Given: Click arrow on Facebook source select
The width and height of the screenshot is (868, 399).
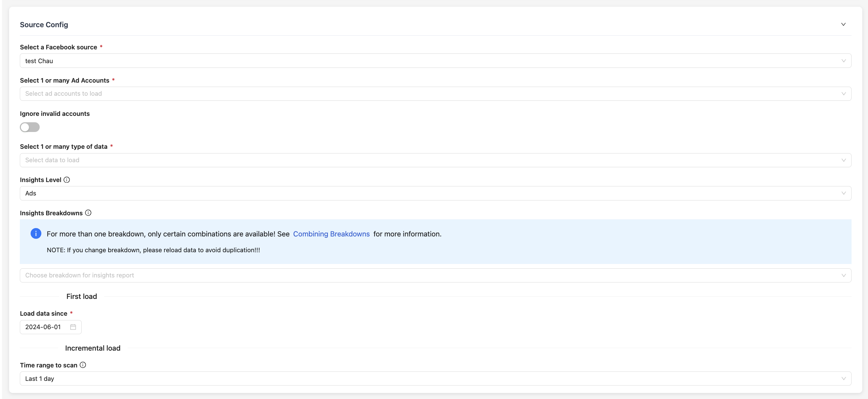Looking at the screenshot, I should pos(843,61).
